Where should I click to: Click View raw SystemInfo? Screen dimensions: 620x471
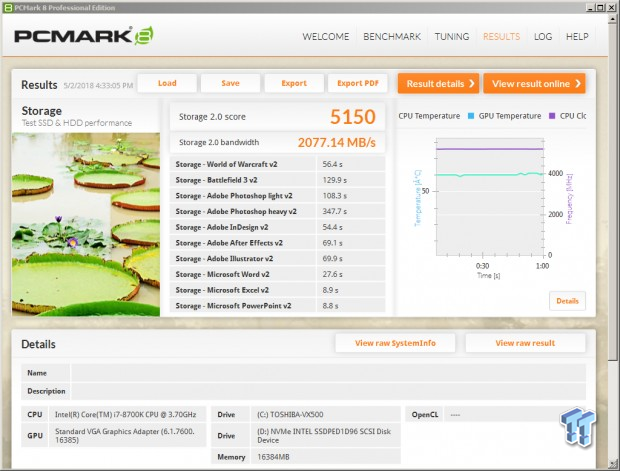tap(395, 343)
